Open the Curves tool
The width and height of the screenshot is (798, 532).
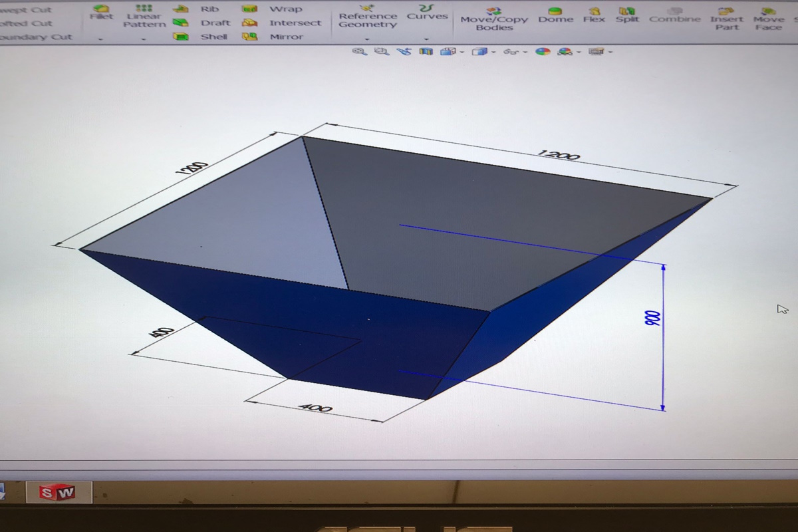pyautogui.click(x=427, y=12)
